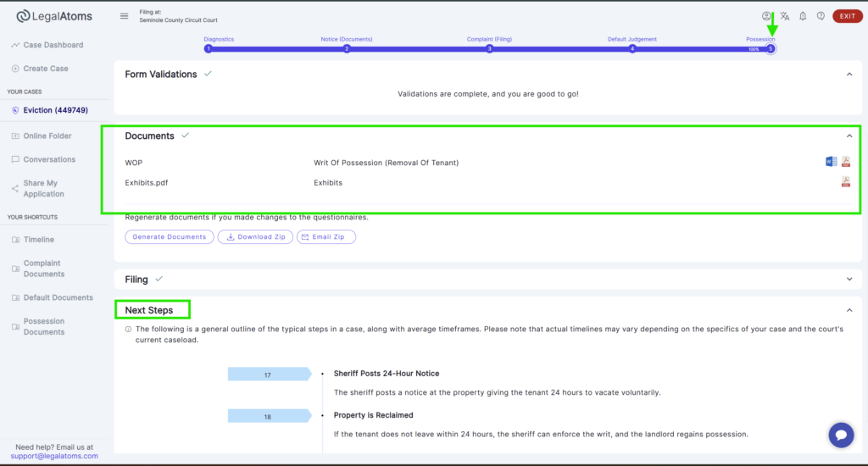
Task: Click the Generate Documents button
Action: tap(169, 237)
